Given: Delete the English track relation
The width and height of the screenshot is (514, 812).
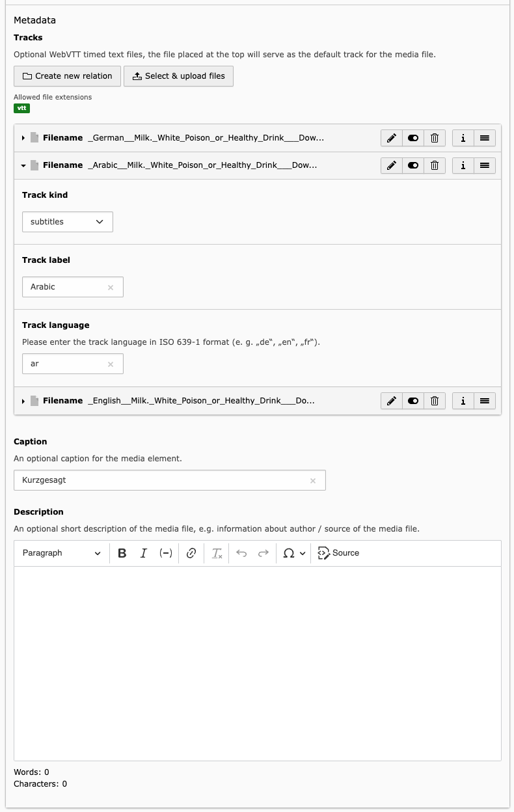Looking at the screenshot, I should click(x=435, y=401).
